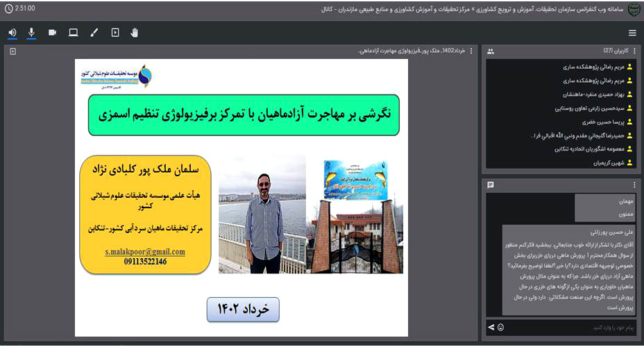Open the users panel three-dot options menu
The width and height of the screenshot is (644, 347).
(x=634, y=51)
